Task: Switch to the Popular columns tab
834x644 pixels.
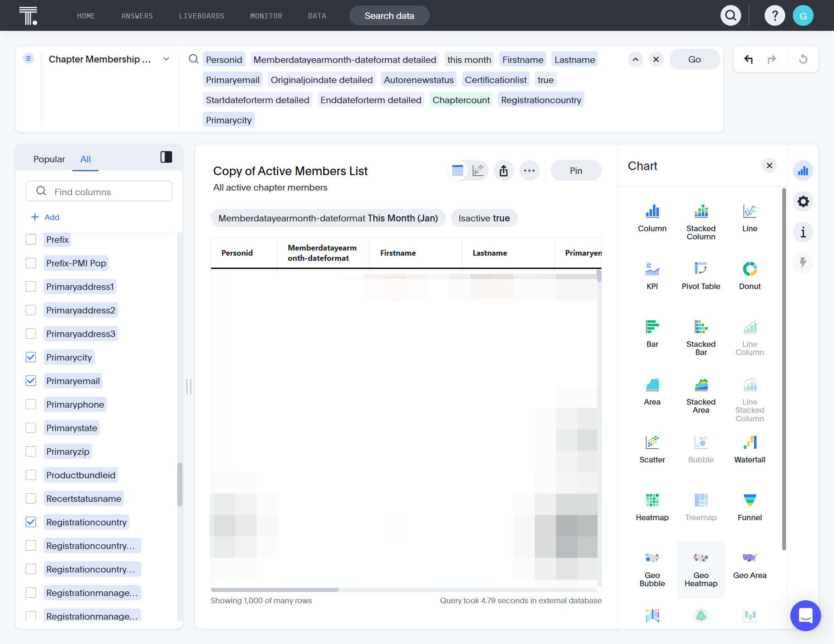Action: 49,159
